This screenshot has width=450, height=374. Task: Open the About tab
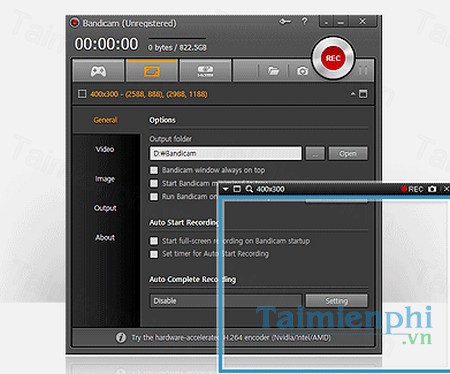pos(105,237)
